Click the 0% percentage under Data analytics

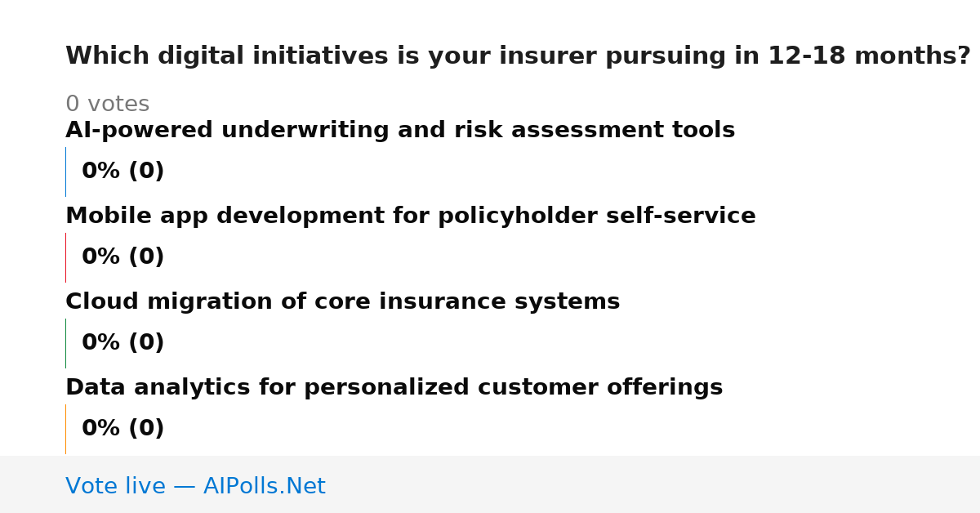point(101,429)
